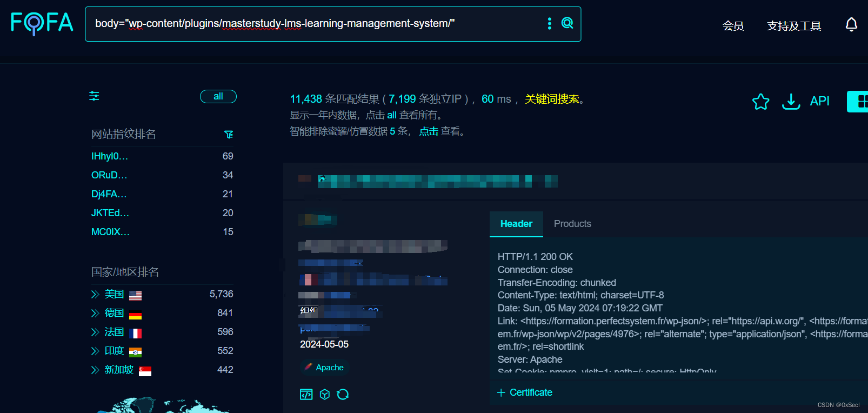Switch to the Products tab
Image resolution: width=868 pixels, height=413 pixels.
(x=572, y=224)
